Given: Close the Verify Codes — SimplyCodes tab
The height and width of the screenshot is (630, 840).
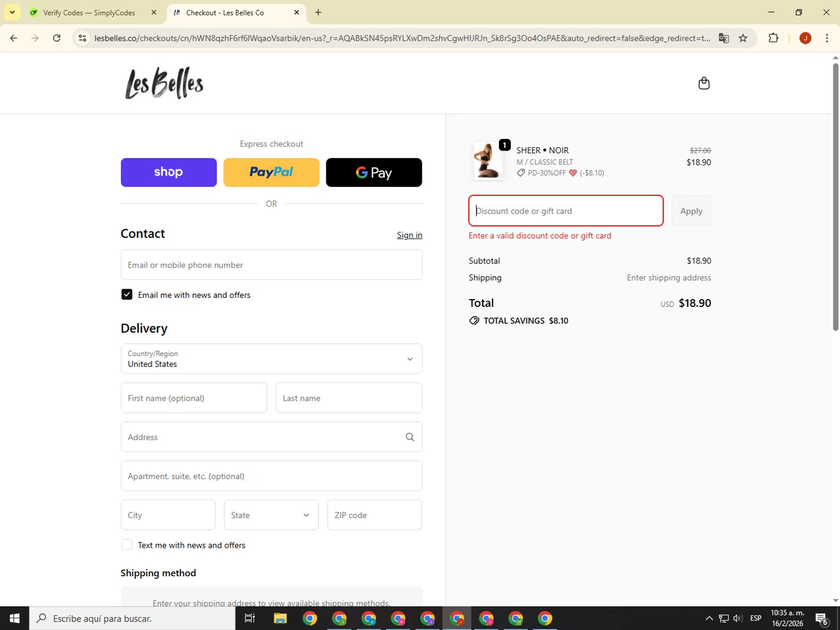Looking at the screenshot, I should [x=154, y=12].
